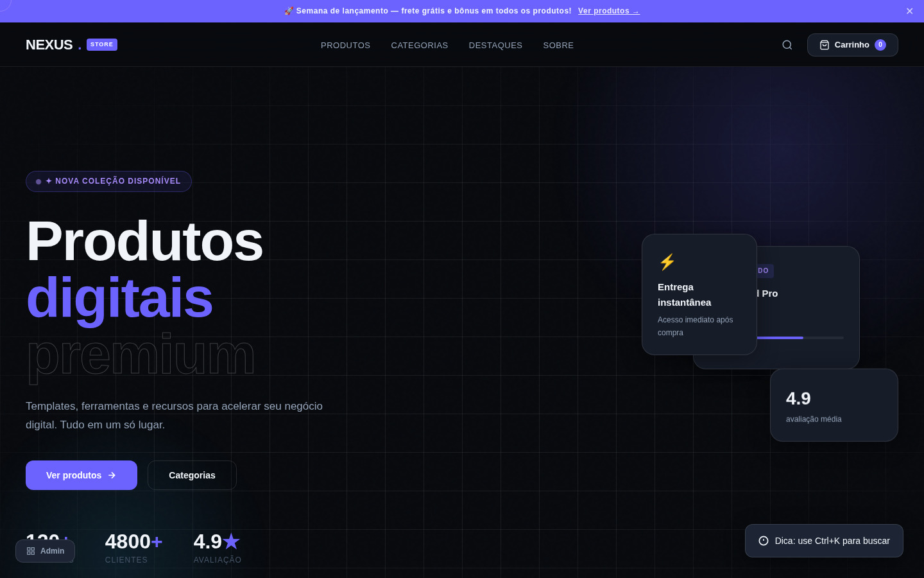Viewport: 924px width, 578px height.
Task: Open the PRODUTOS navigation item
Action: click(345, 46)
